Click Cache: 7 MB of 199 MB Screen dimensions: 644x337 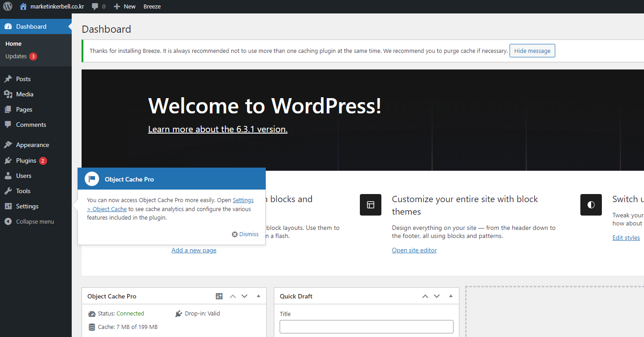click(128, 327)
